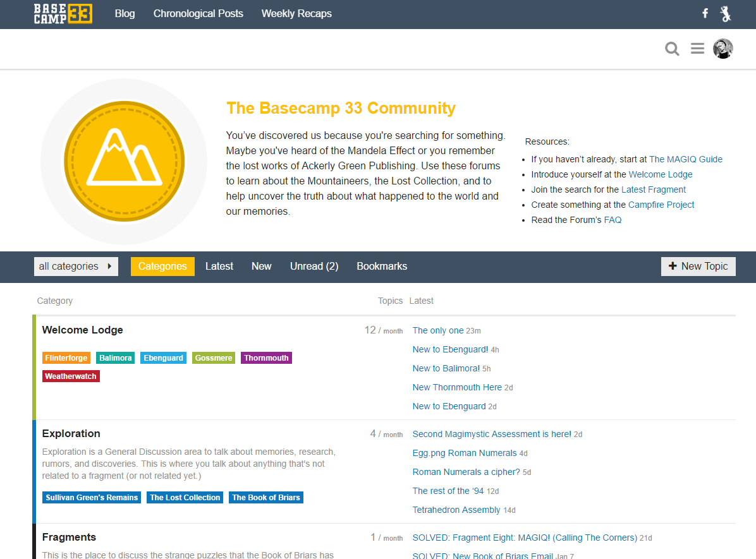Screen dimensions: 756x559
Task: Select the Flinterforge subcategory tag
Action: [x=66, y=358]
